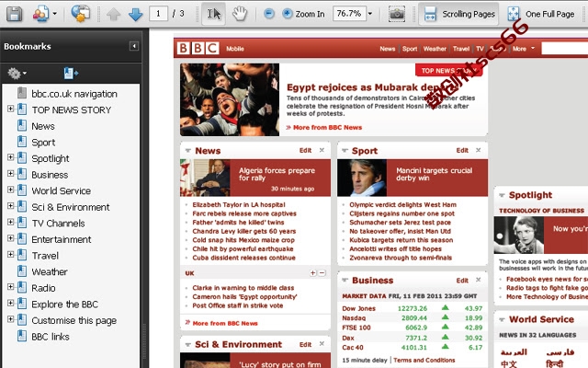
Task: Click the globe with gear toolbar icon
Action: click(x=81, y=14)
